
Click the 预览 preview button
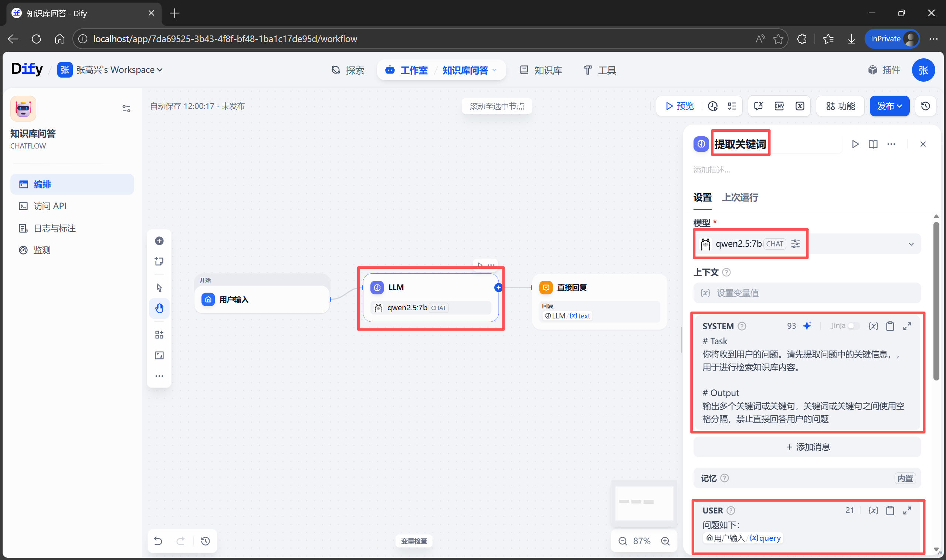pyautogui.click(x=679, y=106)
